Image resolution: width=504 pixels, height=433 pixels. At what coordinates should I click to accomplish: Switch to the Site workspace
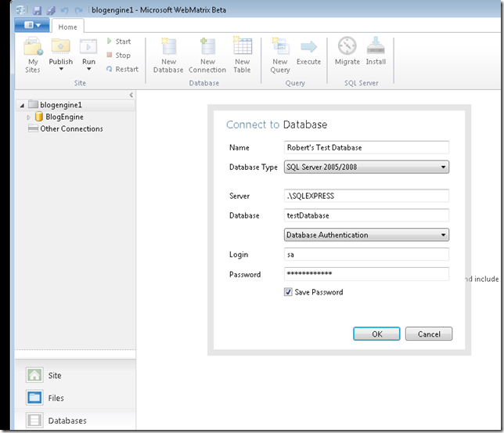point(44,375)
